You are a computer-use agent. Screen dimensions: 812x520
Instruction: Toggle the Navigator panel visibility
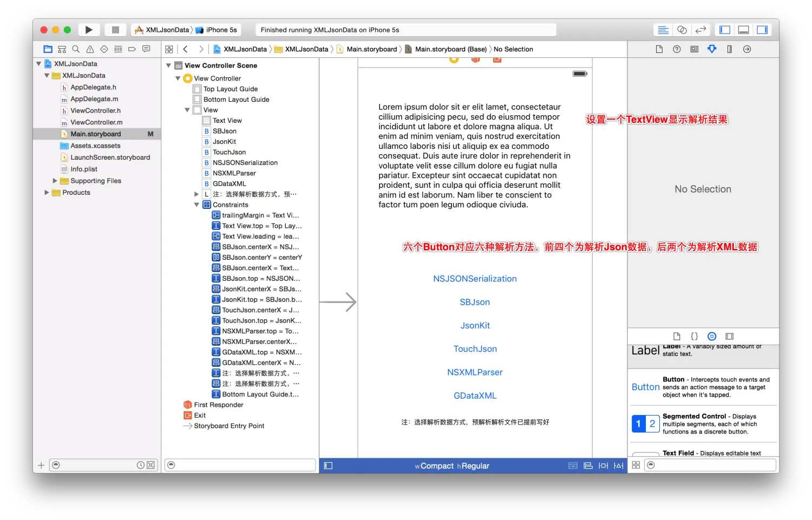pos(725,30)
